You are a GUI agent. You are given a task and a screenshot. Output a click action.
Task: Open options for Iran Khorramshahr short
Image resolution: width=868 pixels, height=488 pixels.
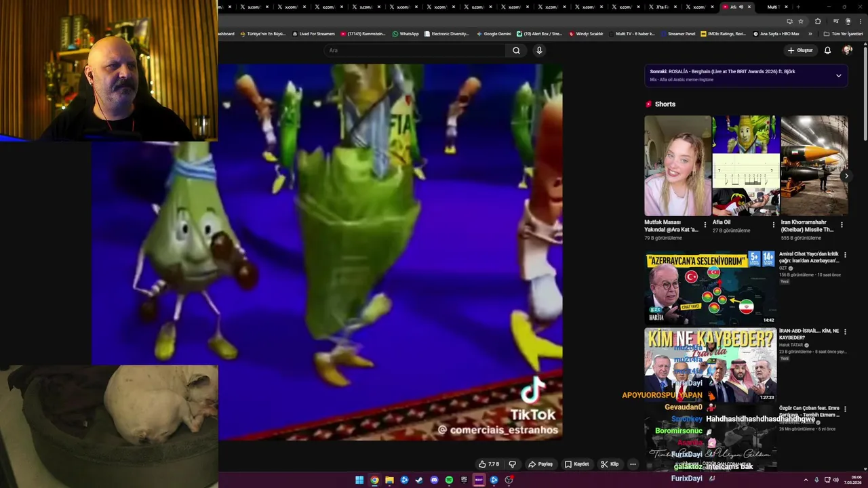click(x=842, y=225)
